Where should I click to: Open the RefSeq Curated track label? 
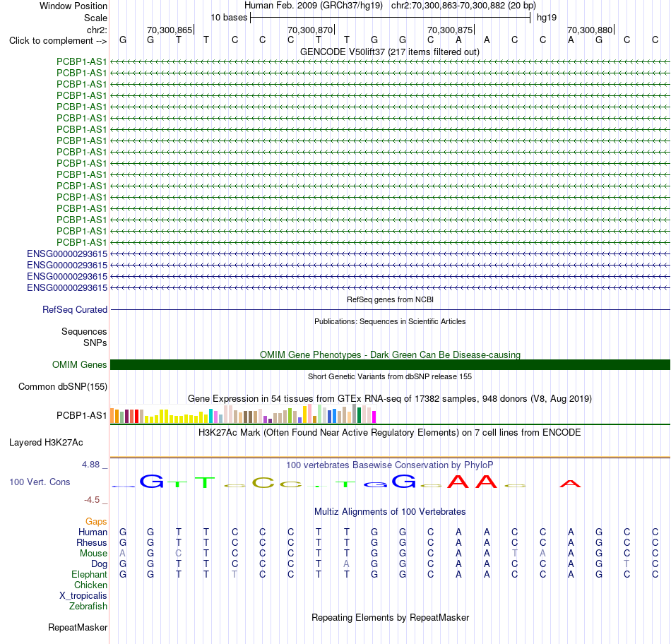[74, 309]
